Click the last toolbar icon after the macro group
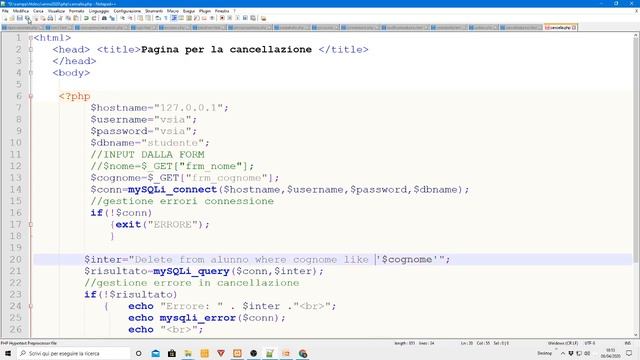The image size is (640, 360). [x=263, y=18]
